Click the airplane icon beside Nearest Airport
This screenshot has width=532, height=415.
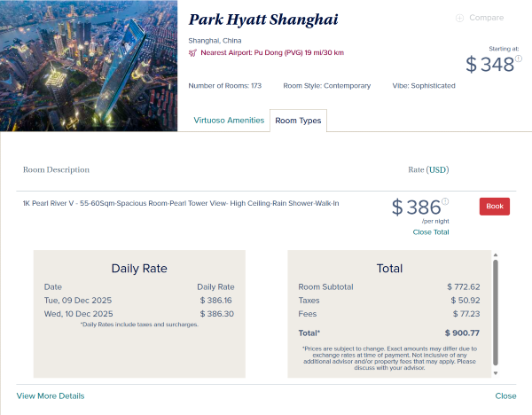[193, 53]
